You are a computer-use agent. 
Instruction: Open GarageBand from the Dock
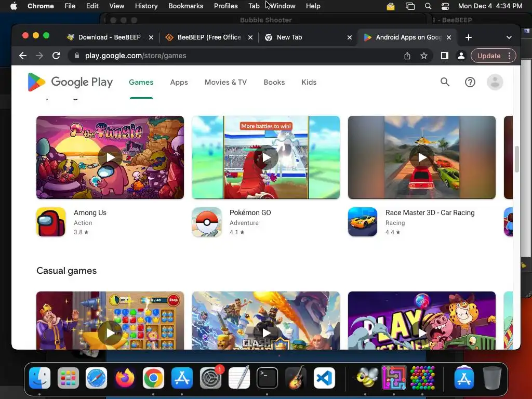click(x=296, y=378)
